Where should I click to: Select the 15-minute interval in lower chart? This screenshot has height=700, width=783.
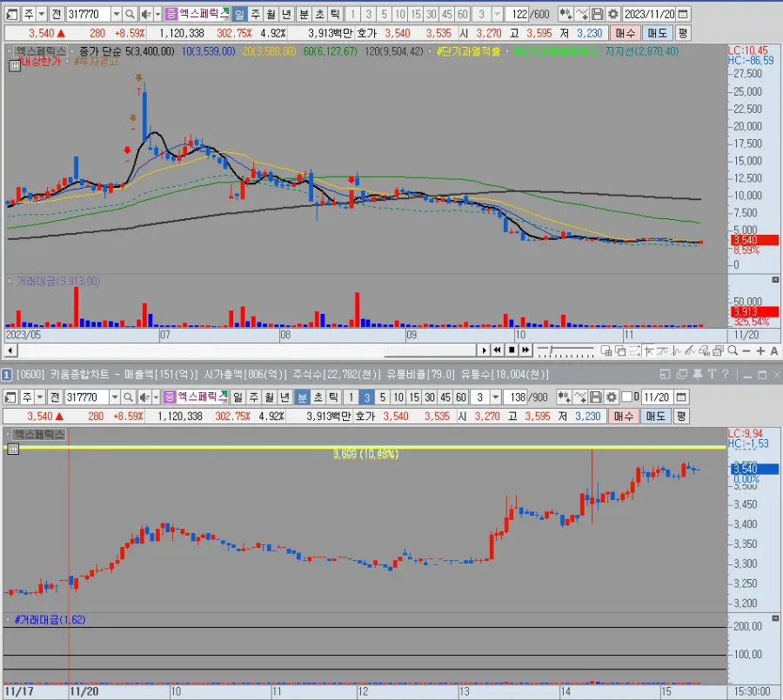[x=414, y=397]
